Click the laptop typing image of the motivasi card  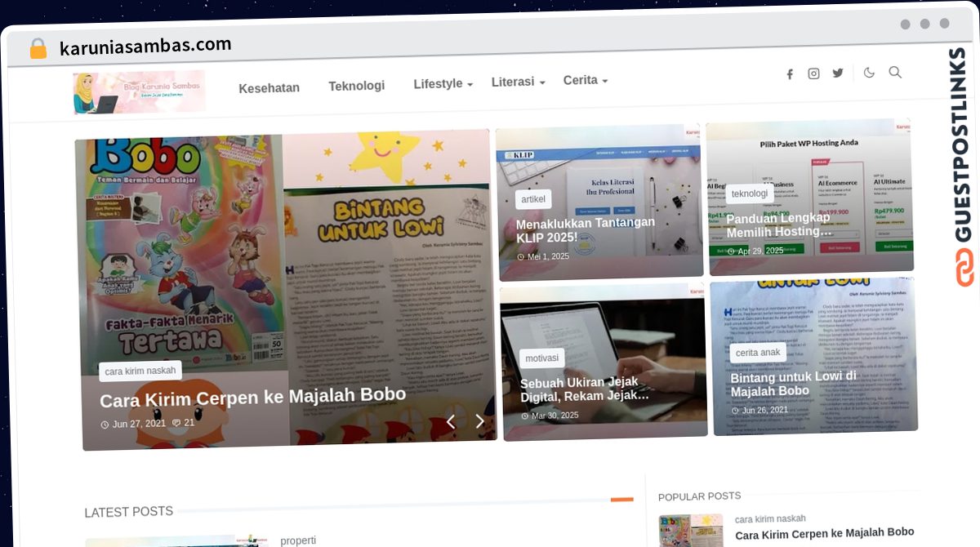coord(604,363)
